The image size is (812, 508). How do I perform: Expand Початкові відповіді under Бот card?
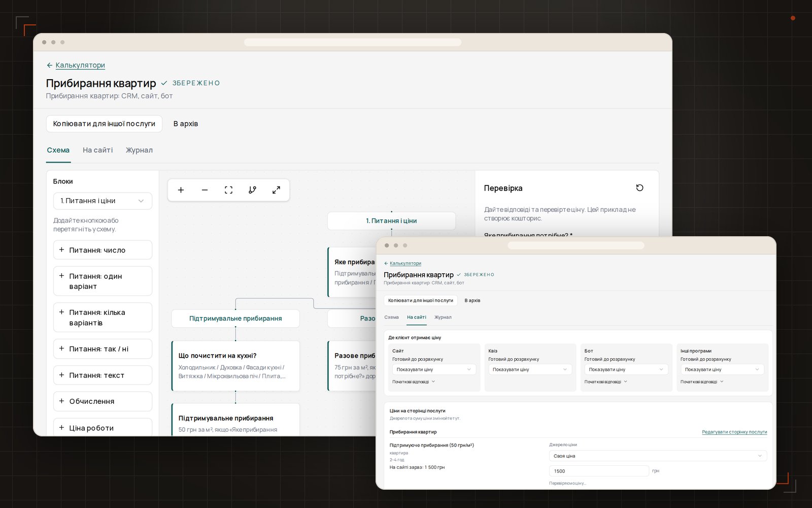(606, 382)
